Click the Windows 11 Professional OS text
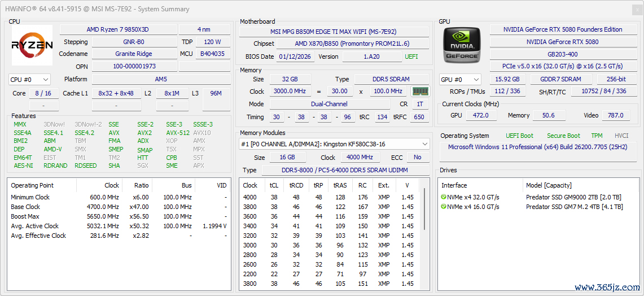 [538, 147]
